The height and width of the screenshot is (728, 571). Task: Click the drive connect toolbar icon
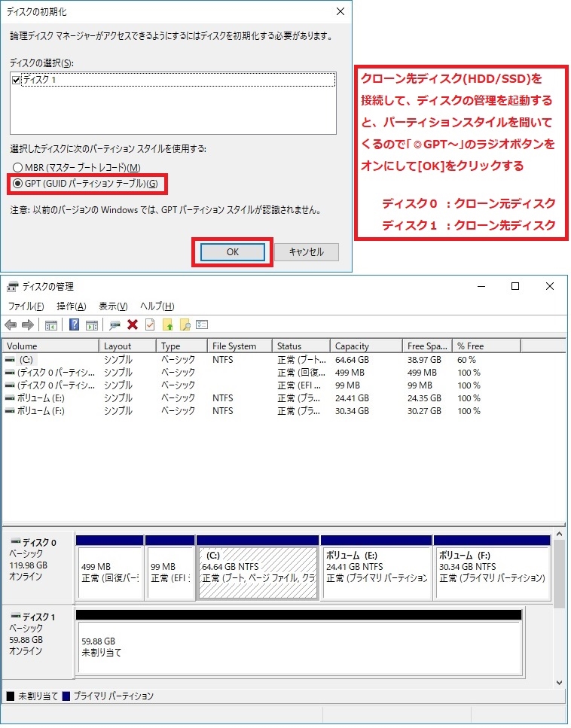pos(115,325)
